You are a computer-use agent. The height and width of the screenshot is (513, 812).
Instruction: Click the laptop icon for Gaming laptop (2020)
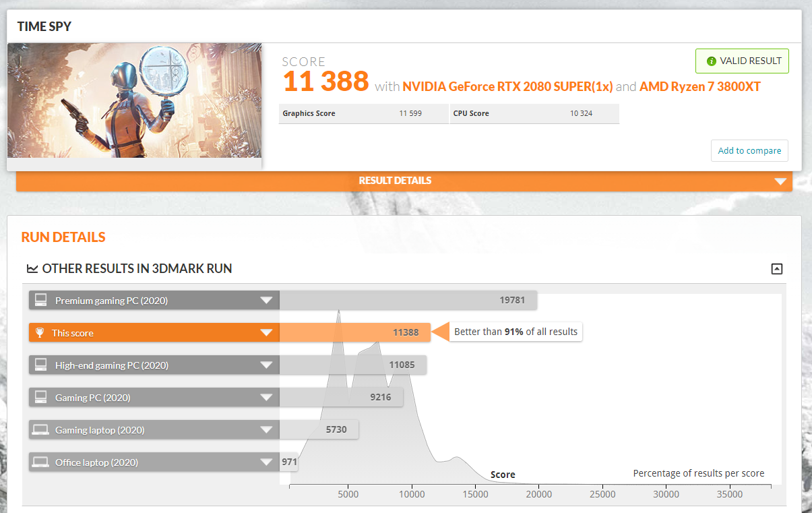click(x=40, y=430)
